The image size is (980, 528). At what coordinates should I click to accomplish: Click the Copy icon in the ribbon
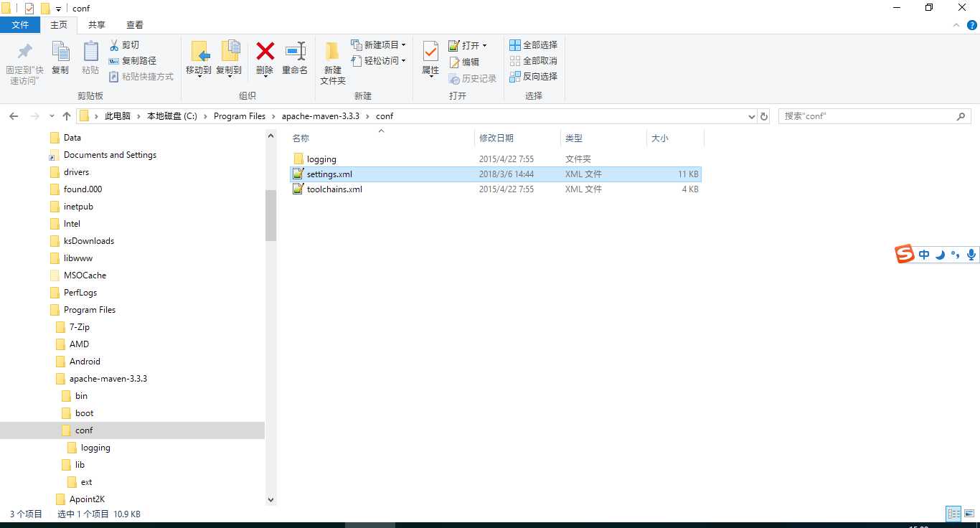click(60, 52)
